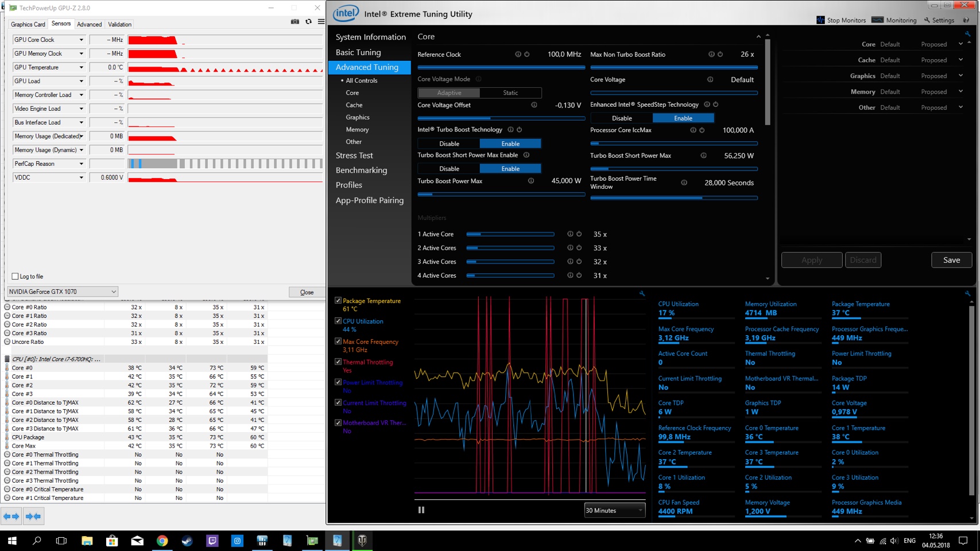
Task: Open the notification center in system tray
Action: tap(963, 541)
